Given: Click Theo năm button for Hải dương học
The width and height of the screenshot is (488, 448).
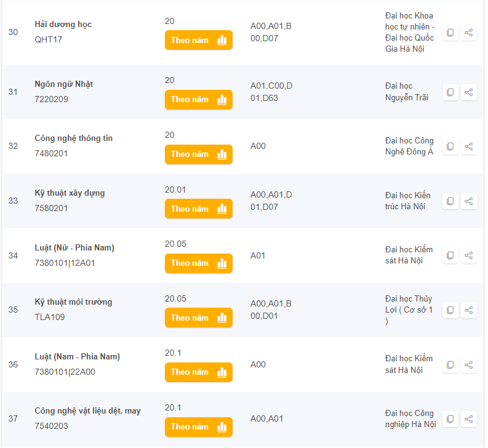Looking at the screenshot, I should click(x=198, y=40).
